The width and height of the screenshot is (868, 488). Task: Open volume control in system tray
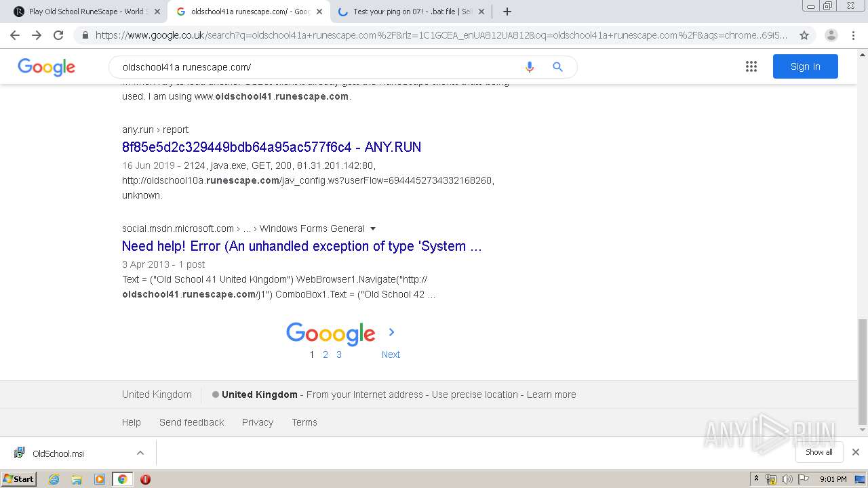(787, 479)
